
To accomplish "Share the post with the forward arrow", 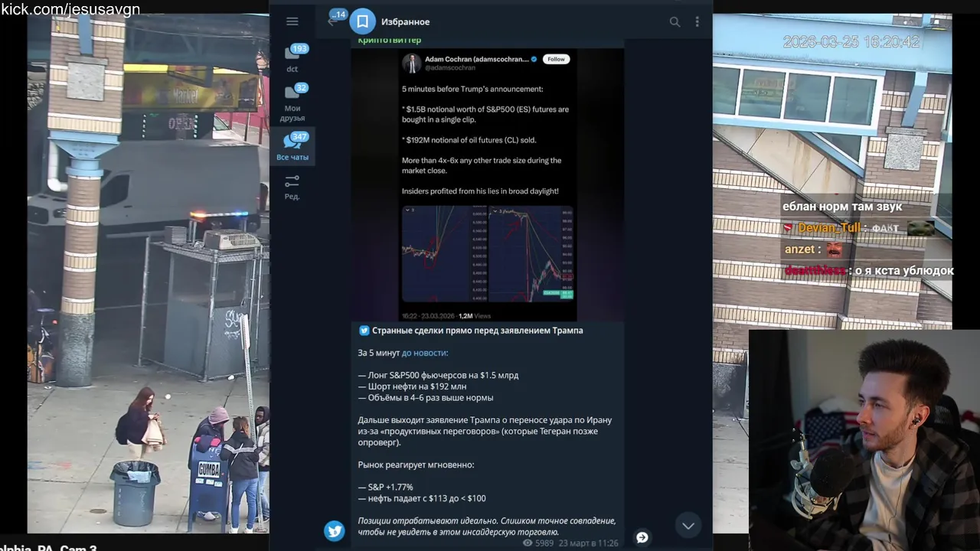I will (642, 537).
